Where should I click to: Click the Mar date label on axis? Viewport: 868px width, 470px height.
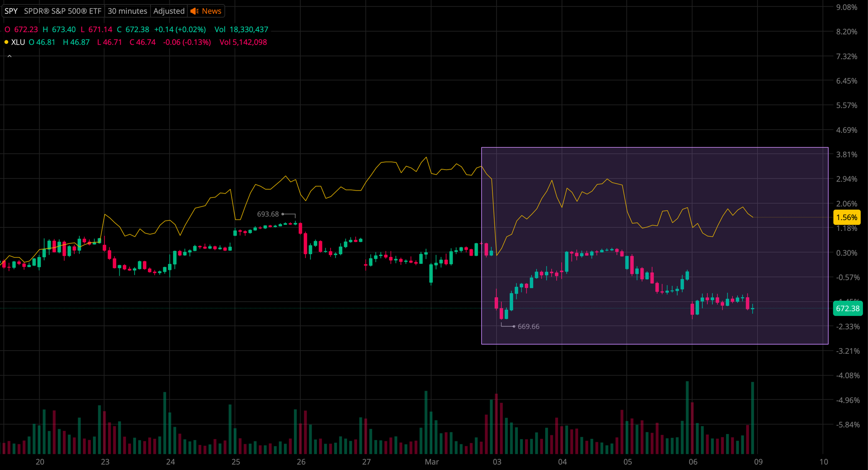(431, 462)
